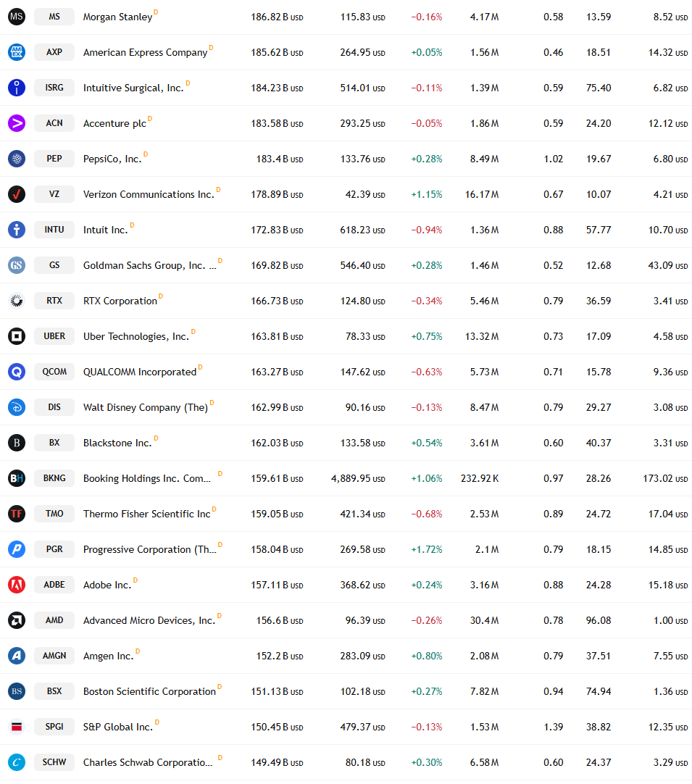Open the Amgen Inc. link
Screen dimensions: 692x784
click(108, 656)
